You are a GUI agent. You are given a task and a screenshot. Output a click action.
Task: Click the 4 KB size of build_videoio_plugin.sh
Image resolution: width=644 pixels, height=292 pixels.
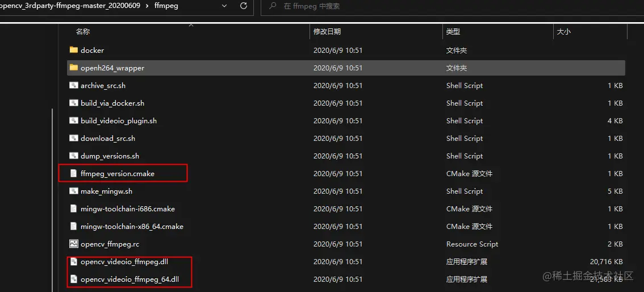[615, 121]
